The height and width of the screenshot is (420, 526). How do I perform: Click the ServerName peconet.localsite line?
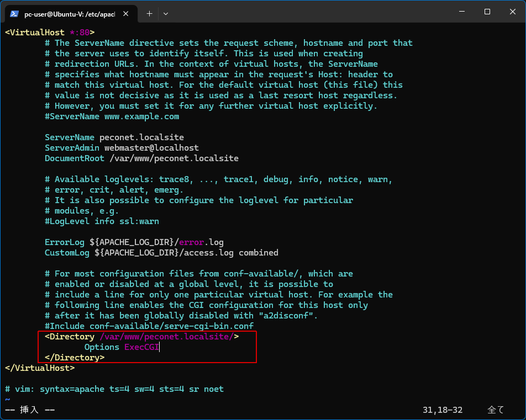[114, 137]
